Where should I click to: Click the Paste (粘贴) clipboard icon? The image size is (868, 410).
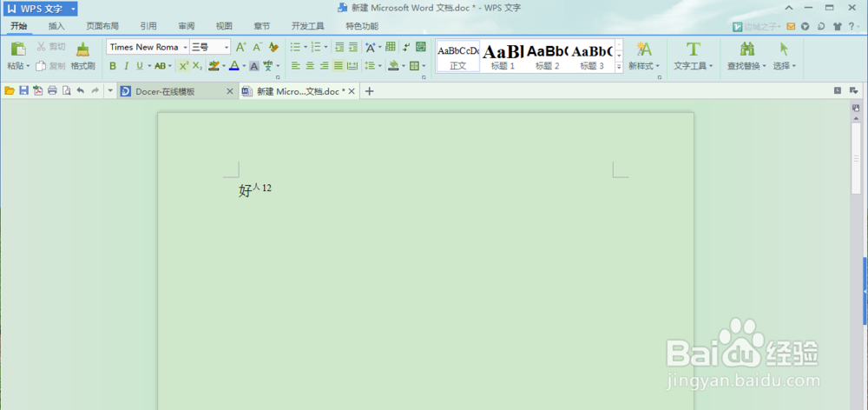click(18, 49)
